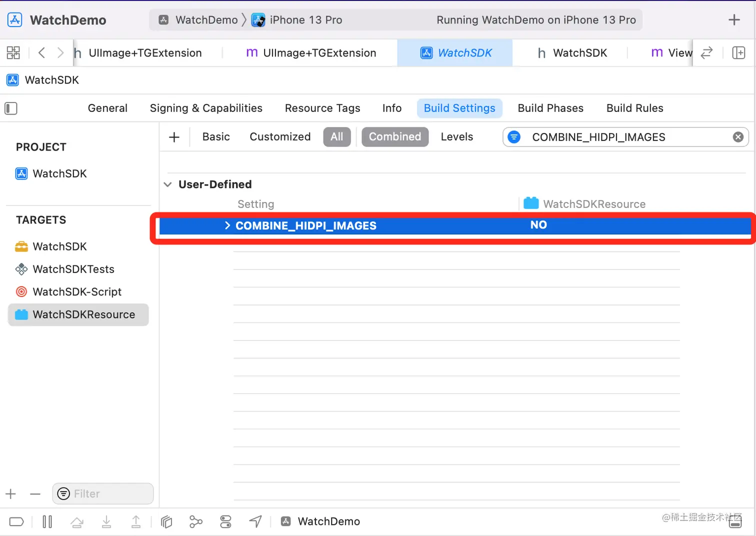756x536 pixels.
Task: Click the Simulate Location arrow icon
Action: click(255, 521)
